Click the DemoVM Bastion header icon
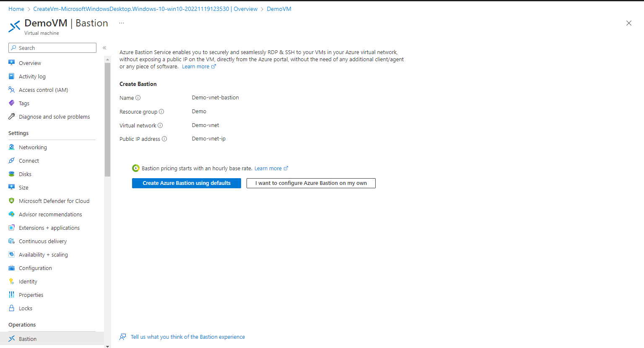 [14, 26]
